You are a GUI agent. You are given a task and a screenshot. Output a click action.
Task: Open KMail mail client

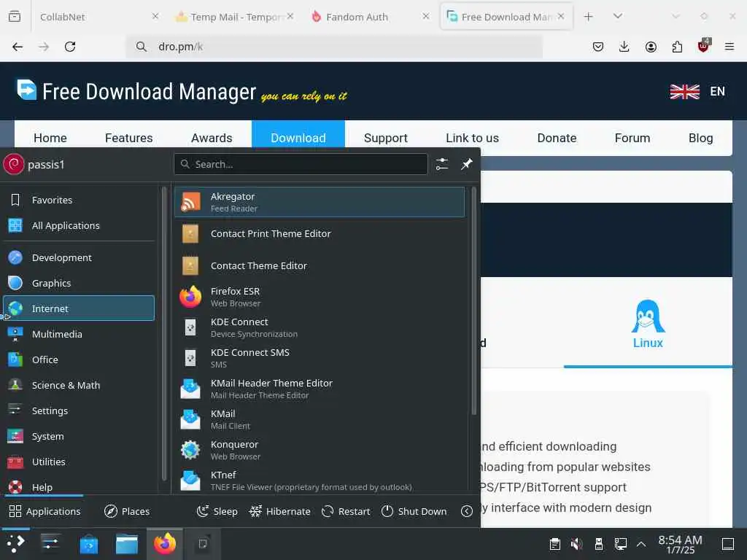pos(320,419)
